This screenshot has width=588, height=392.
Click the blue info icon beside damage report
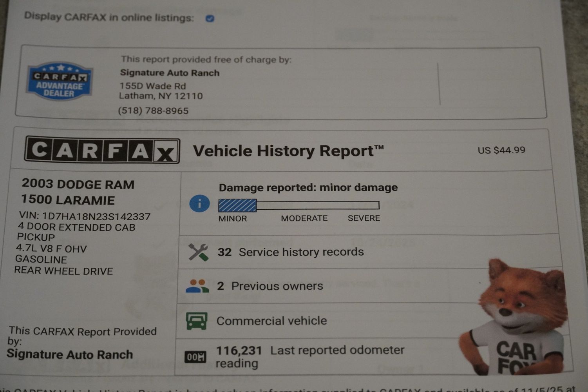click(x=199, y=204)
